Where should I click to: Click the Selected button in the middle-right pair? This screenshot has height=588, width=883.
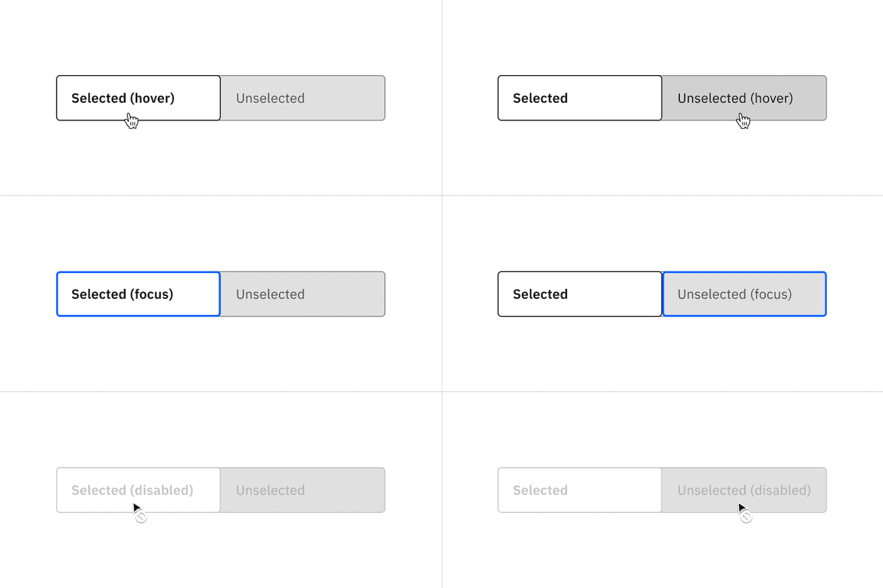[x=579, y=294]
